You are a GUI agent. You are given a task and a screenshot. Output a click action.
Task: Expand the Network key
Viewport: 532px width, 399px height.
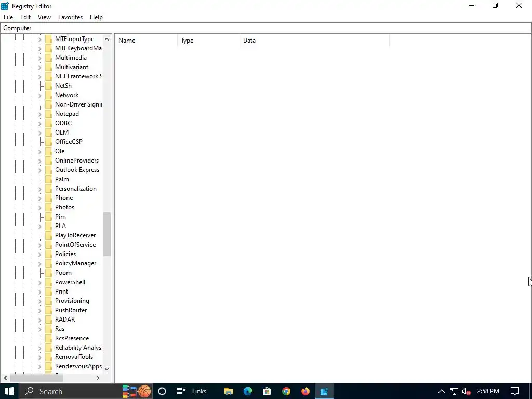click(39, 96)
